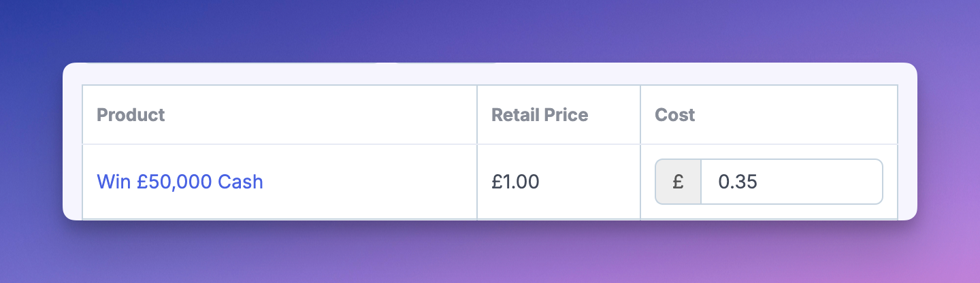Click blank space right of Product heading
Viewport: 980px width, 283px height.
pos(320,115)
